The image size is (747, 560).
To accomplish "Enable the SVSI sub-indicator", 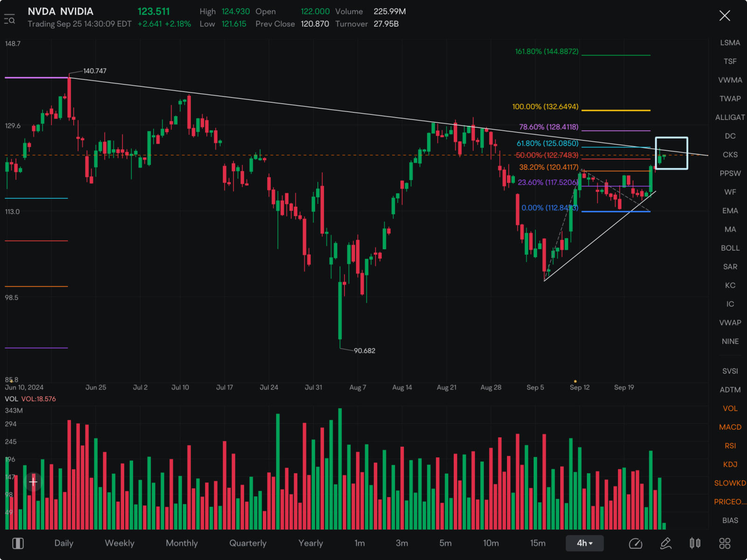I will 730,371.
